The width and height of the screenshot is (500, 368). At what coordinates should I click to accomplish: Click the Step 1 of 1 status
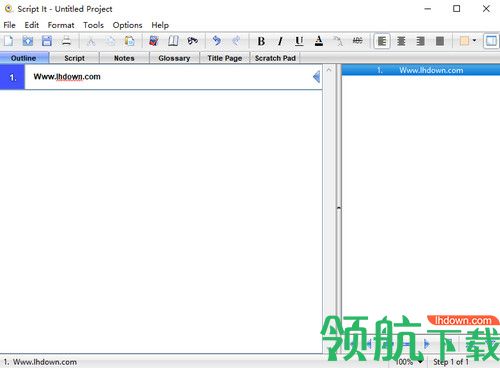(x=451, y=362)
